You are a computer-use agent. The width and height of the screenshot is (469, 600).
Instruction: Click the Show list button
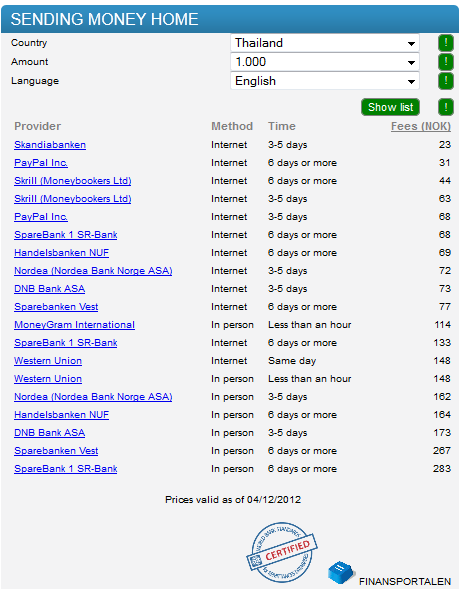point(390,107)
